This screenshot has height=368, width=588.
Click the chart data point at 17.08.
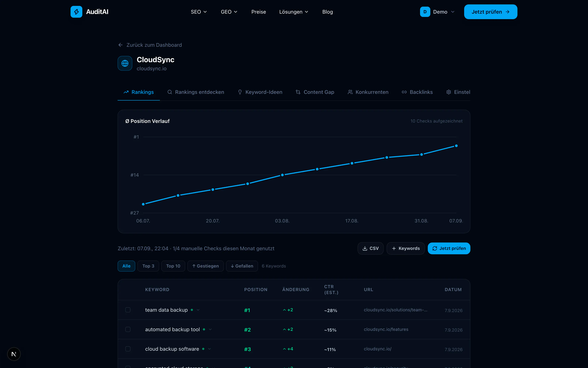(x=352, y=163)
